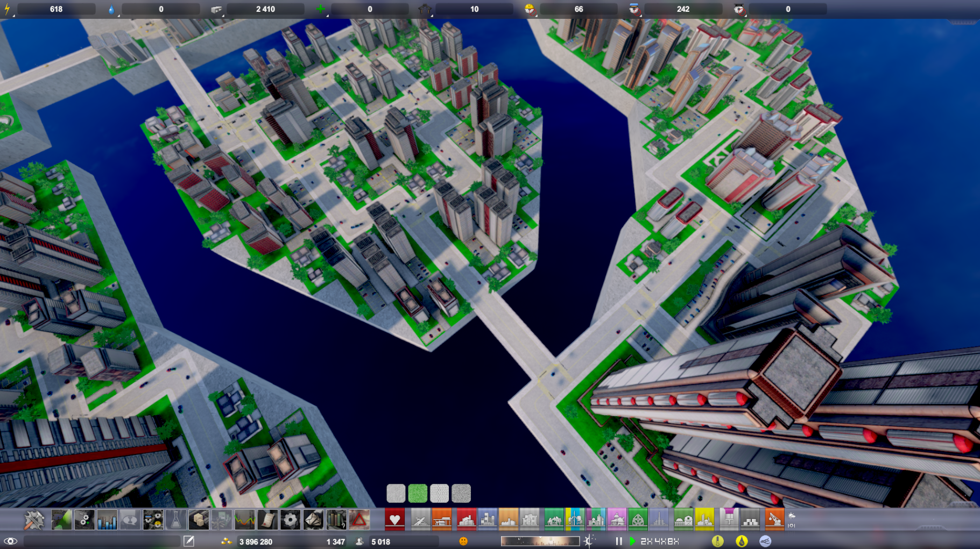Toggle the day-night cycle moon icon

[x=589, y=541]
